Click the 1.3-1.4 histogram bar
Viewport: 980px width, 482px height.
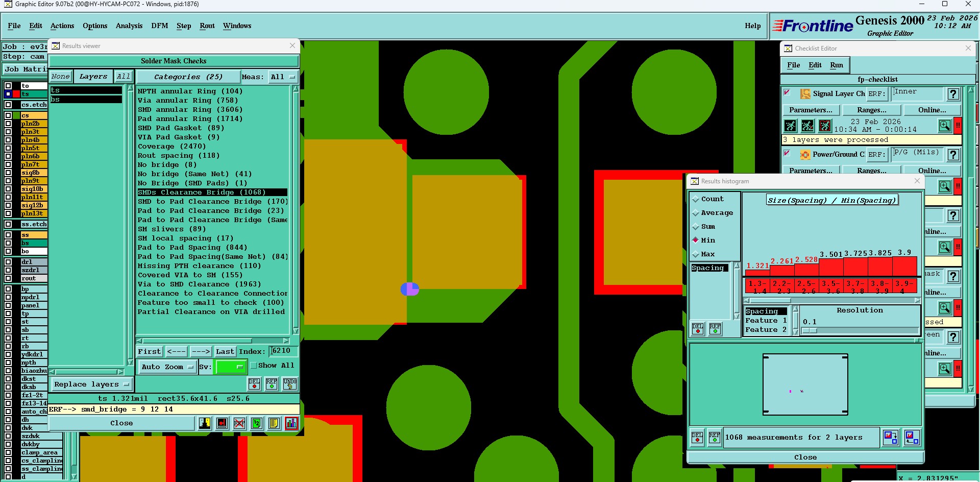(757, 273)
